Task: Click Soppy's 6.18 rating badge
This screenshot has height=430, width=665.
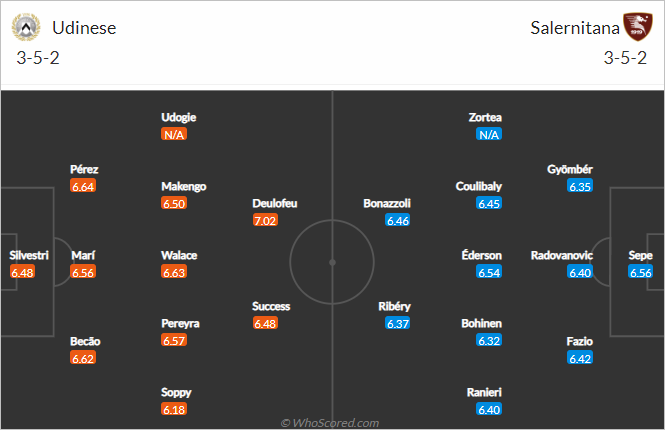Action: [x=174, y=409]
